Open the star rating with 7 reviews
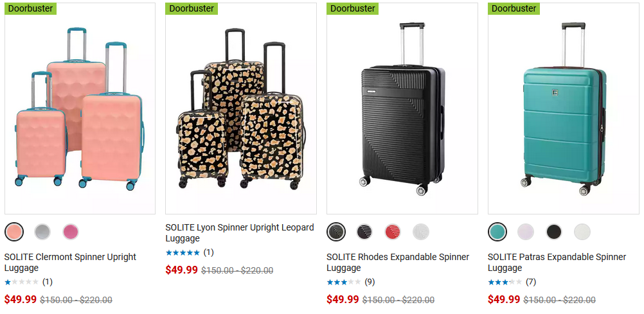The width and height of the screenshot is (644, 314). (x=512, y=282)
